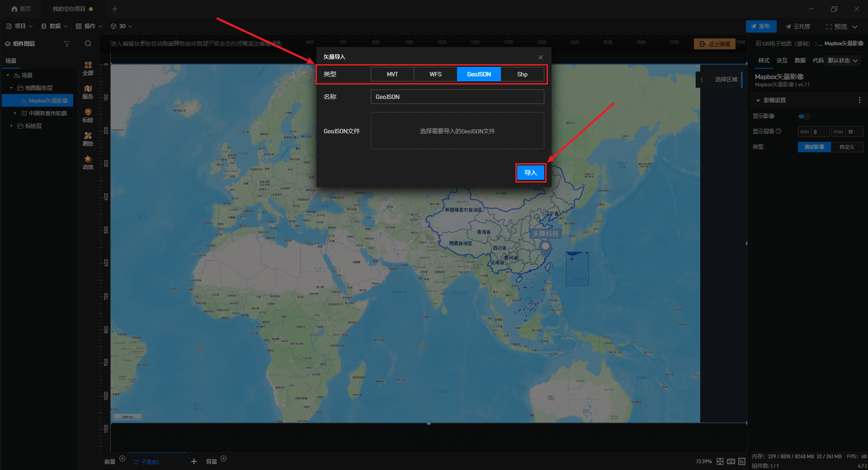Click the layer search magnifier icon

[88, 44]
